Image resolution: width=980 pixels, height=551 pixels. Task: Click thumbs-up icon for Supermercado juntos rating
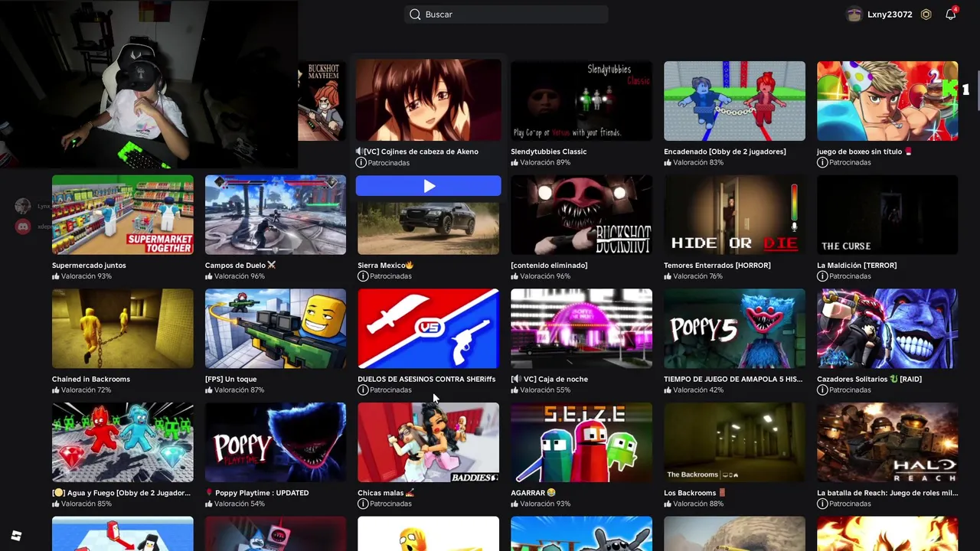tap(56, 276)
